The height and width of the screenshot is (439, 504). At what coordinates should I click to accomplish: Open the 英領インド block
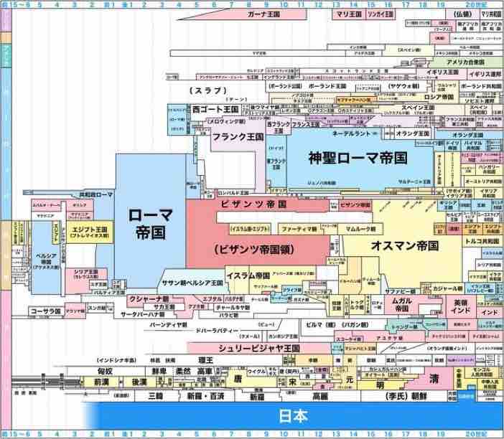460,306
